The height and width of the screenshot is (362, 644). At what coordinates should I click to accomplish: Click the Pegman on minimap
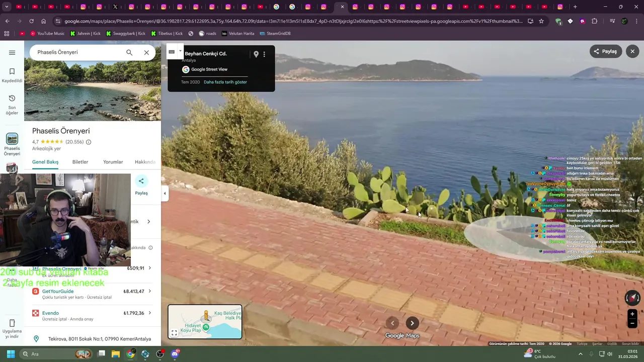(x=206, y=316)
